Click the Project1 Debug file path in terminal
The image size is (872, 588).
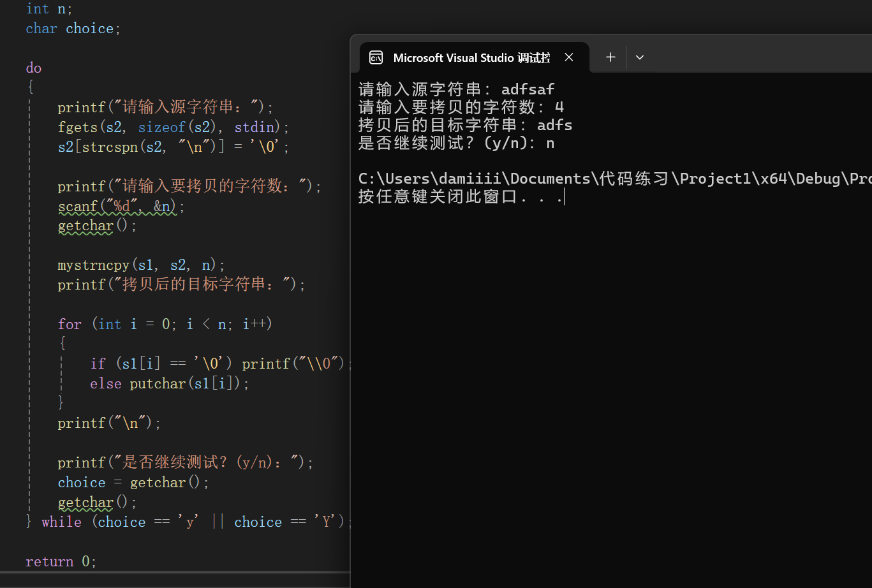pyautogui.click(x=574, y=178)
